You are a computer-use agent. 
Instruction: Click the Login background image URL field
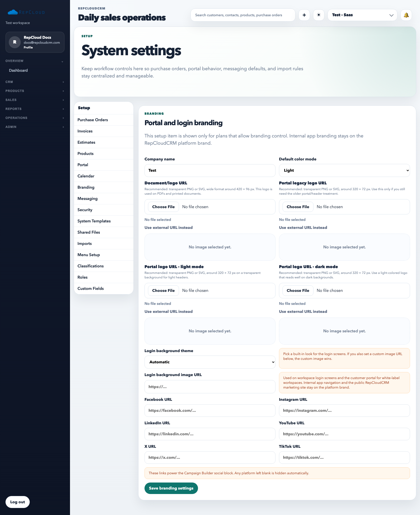[210, 387]
